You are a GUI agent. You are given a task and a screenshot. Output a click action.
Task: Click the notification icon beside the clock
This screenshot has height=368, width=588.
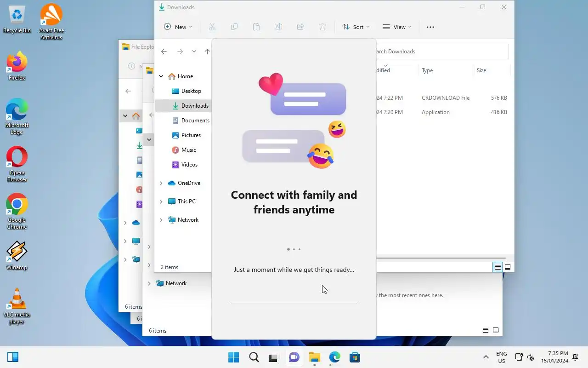pos(576,357)
